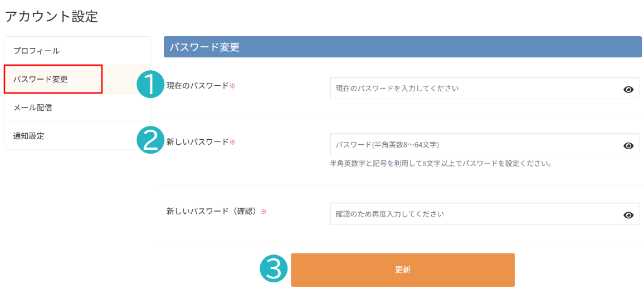Image resolution: width=644 pixels, height=294 pixels.
Task: Focus the 現在のパスワード input field
Action: click(x=485, y=89)
